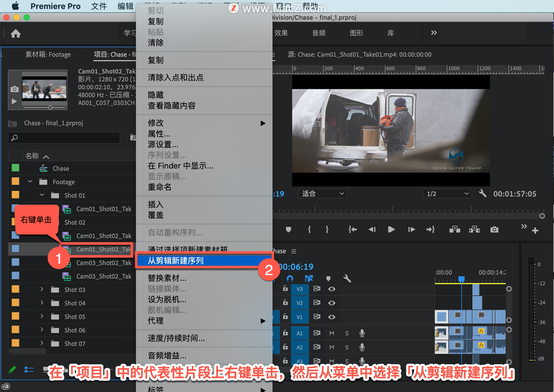
Task: Toggle lock on V2 track
Action: 285,302
